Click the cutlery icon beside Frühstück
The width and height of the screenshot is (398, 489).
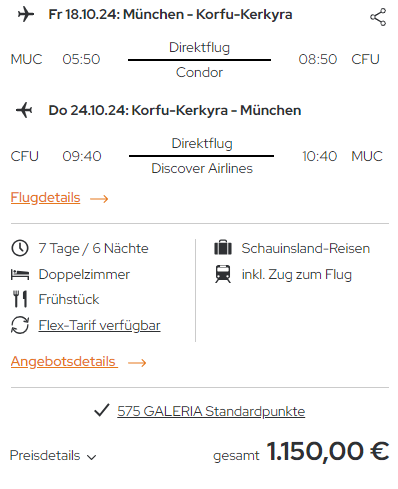click(x=20, y=299)
